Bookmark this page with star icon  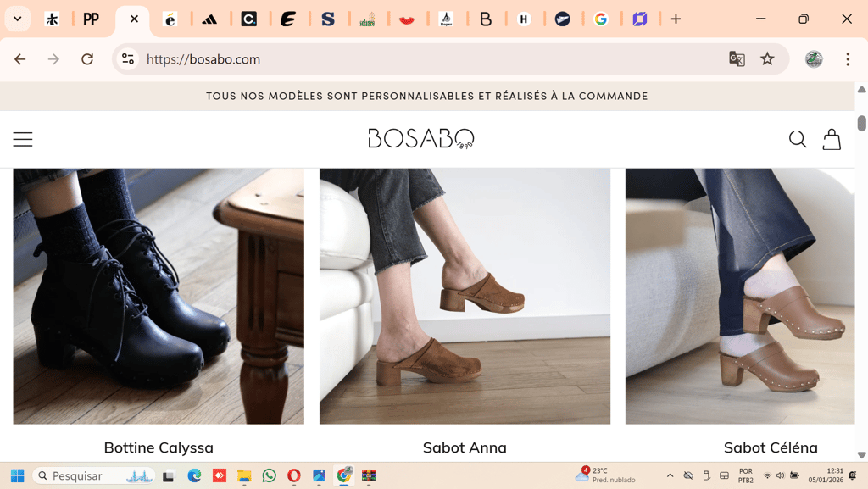767,58
